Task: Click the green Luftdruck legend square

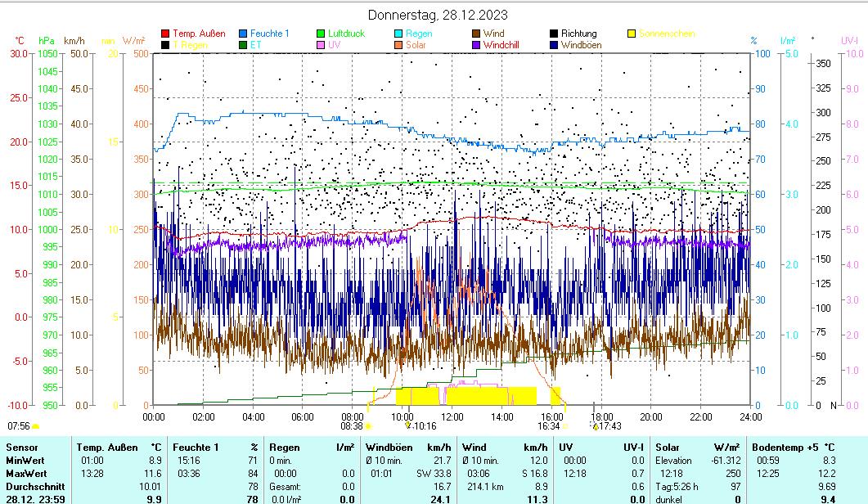Action: pyautogui.click(x=322, y=34)
